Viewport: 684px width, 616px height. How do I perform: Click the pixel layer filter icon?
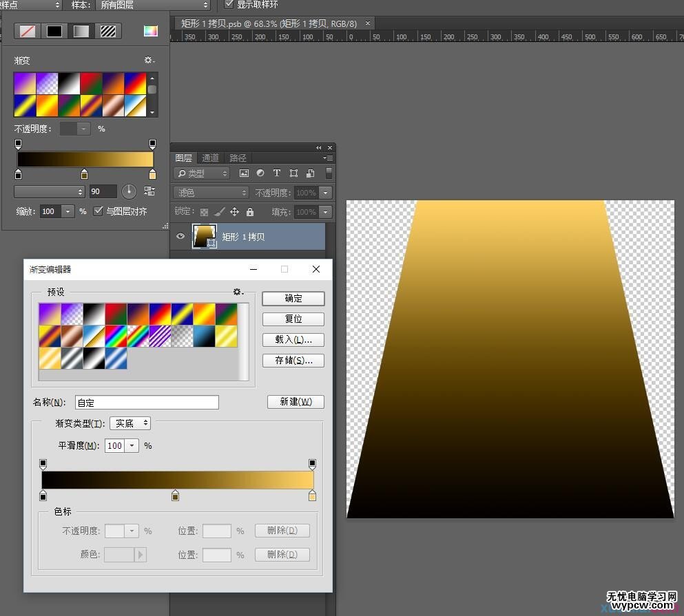(244, 173)
